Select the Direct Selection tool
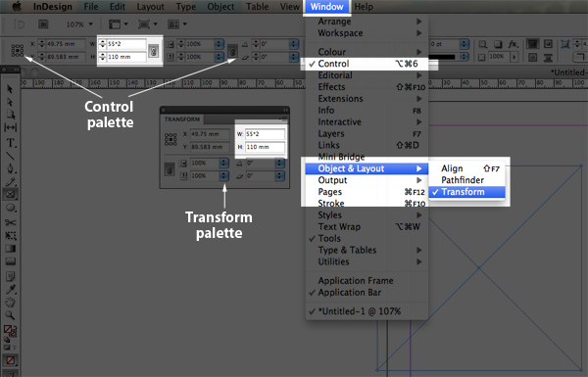The width and height of the screenshot is (588, 377). (x=10, y=102)
